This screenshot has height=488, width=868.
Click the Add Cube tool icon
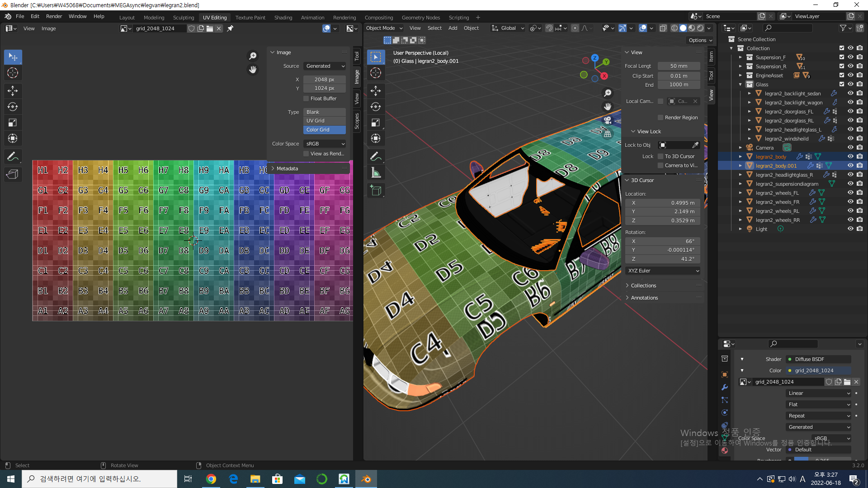point(376,190)
